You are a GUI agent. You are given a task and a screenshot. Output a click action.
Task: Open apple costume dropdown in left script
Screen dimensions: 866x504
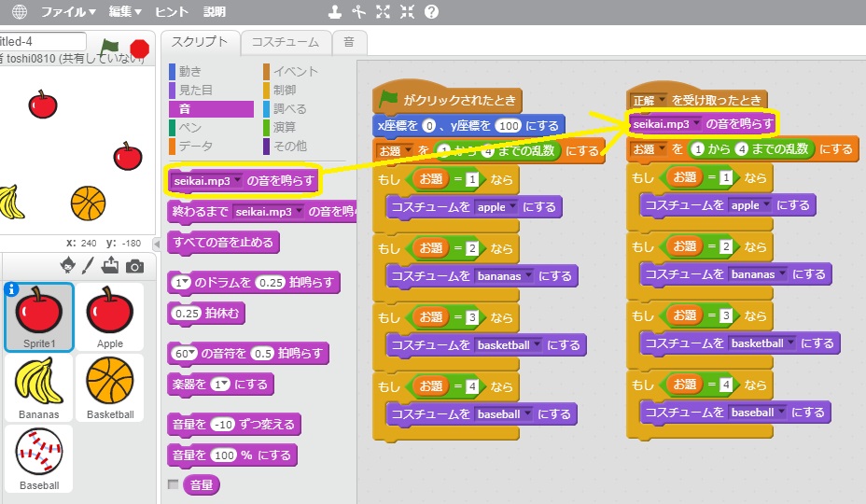coord(512,206)
